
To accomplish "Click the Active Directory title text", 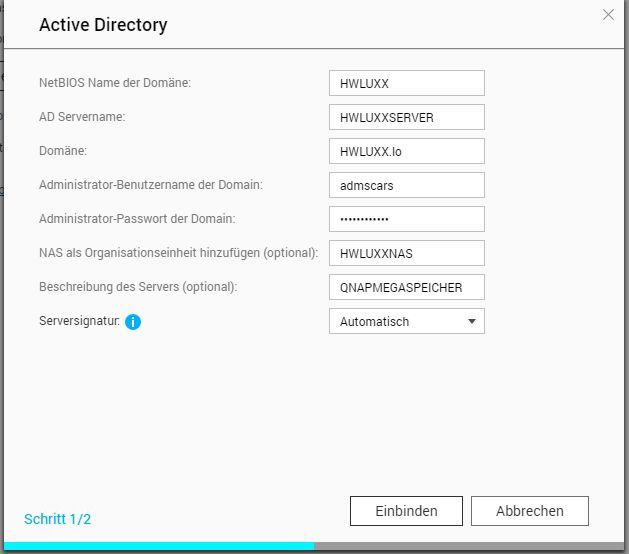I will pos(103,25).
